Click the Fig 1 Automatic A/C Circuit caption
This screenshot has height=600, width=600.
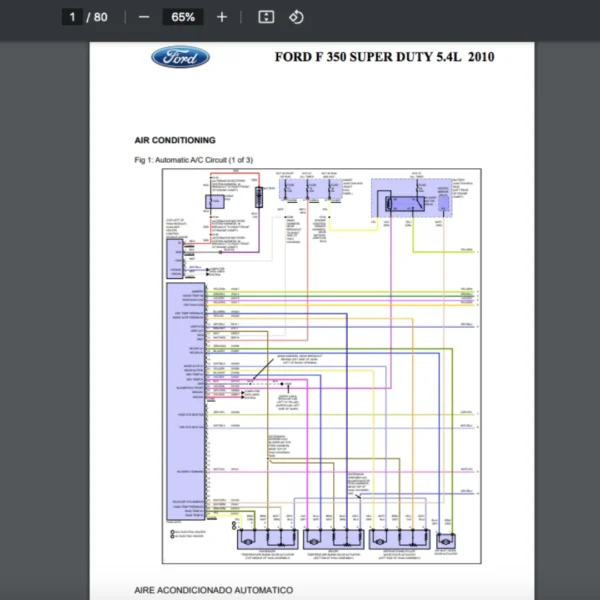pos(193,160)
